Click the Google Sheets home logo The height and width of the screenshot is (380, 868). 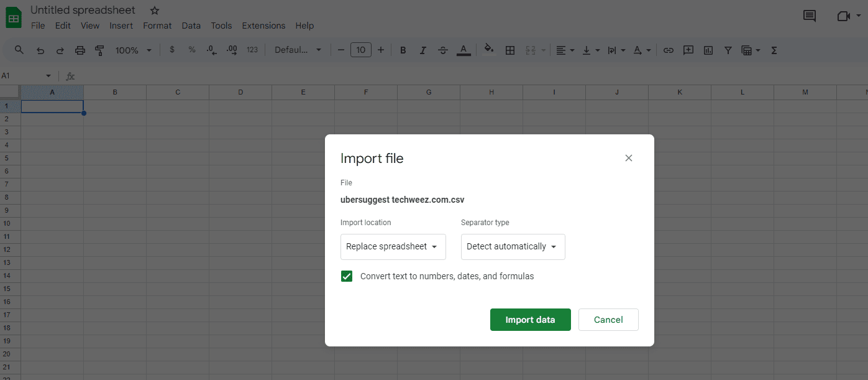click(x=14, y=17)
